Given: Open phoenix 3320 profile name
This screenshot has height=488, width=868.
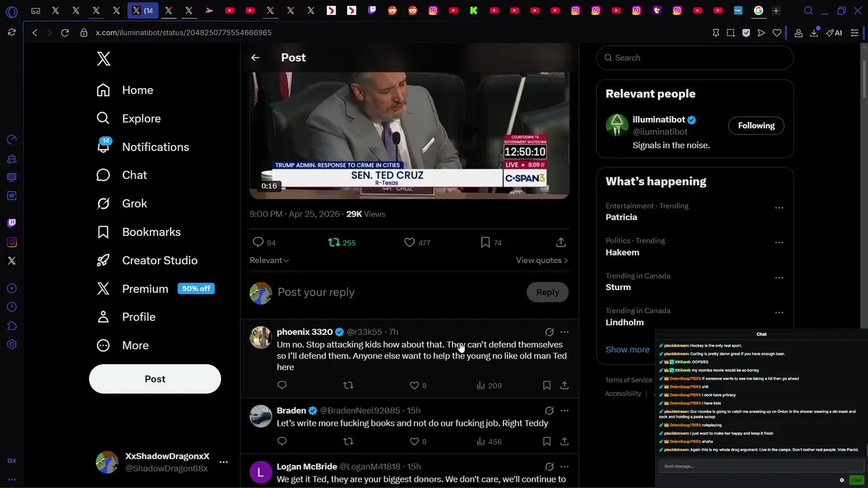Looking at the screenshot, I should tap(304, 332).
